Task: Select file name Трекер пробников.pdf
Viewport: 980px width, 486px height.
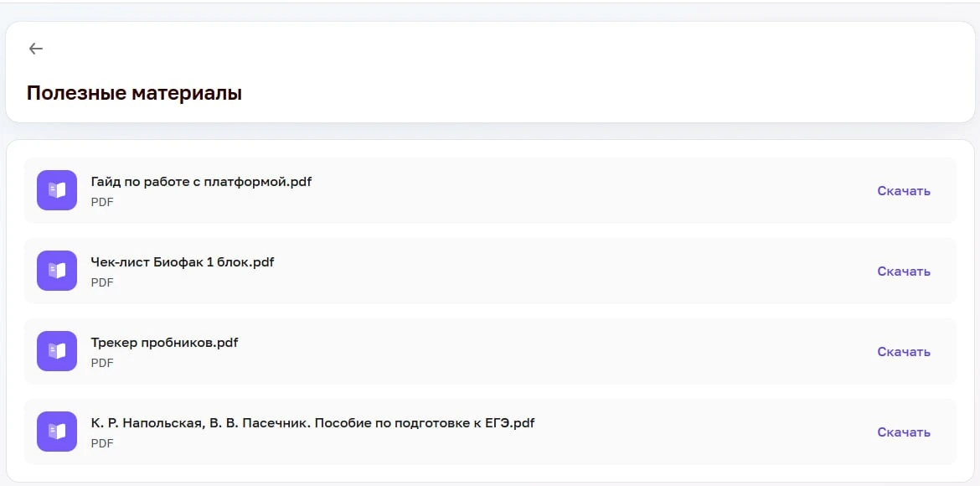Action: [x=164, y=343]
